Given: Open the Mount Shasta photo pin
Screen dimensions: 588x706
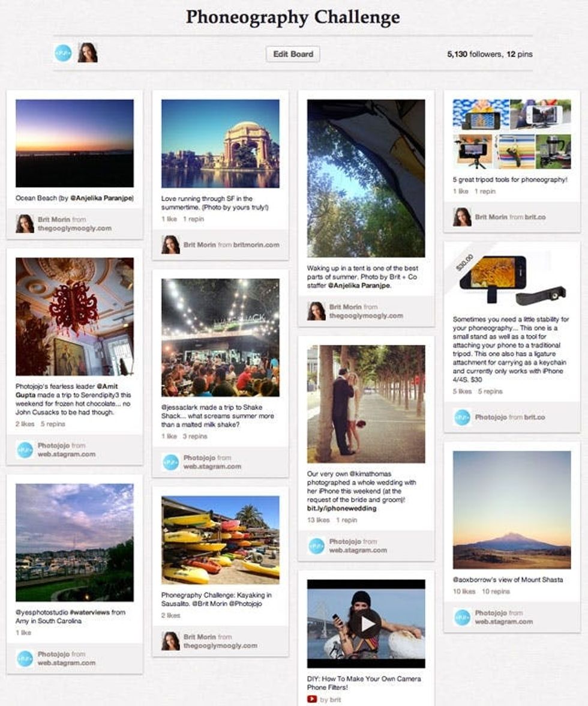Looking at the screenshot, I should (512, 510).
